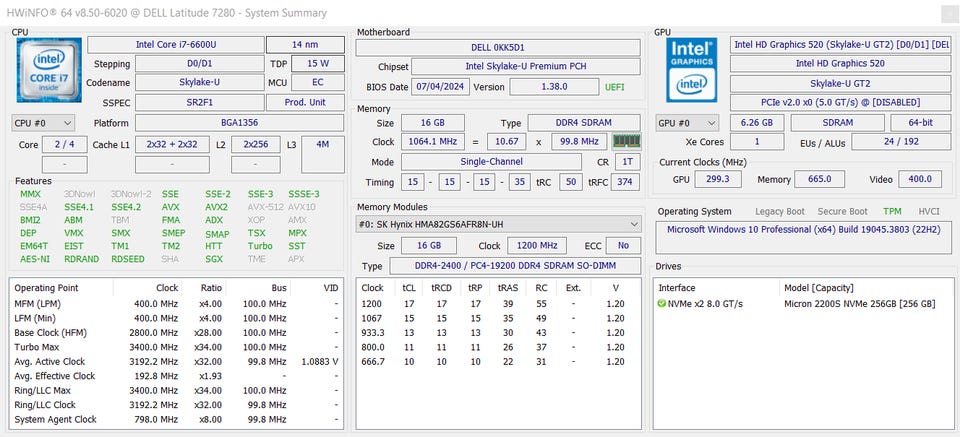Image resolution: width=960 pixels, height=437 pixels.
Task: Click the HVCI status indicator
Action: pos(929,211)
